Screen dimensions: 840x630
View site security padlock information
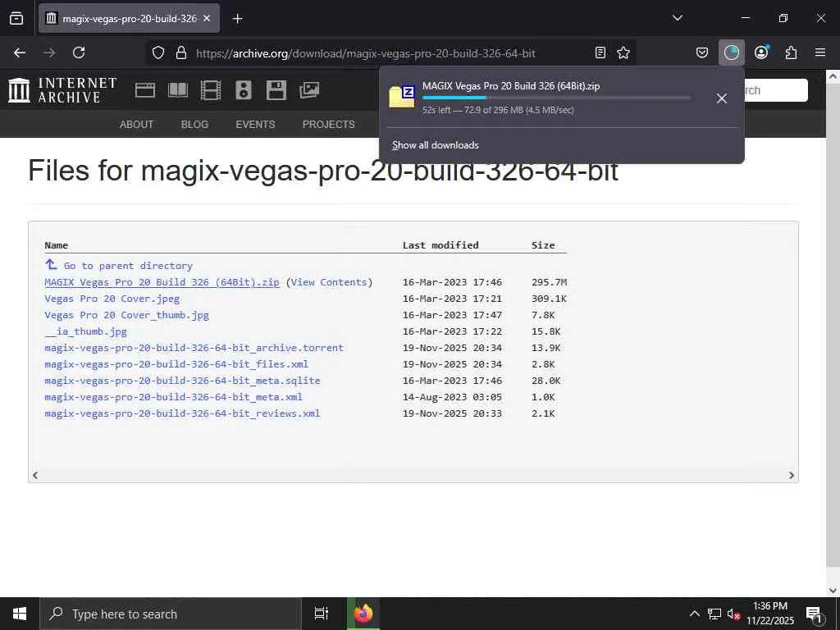tap(181, 52)
